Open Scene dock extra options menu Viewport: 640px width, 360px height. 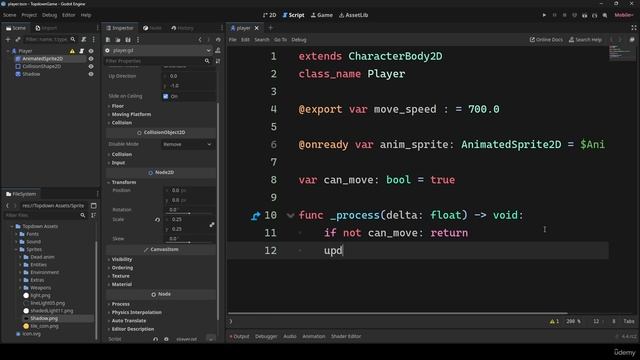pyautogui.click(x=93, y=39)
